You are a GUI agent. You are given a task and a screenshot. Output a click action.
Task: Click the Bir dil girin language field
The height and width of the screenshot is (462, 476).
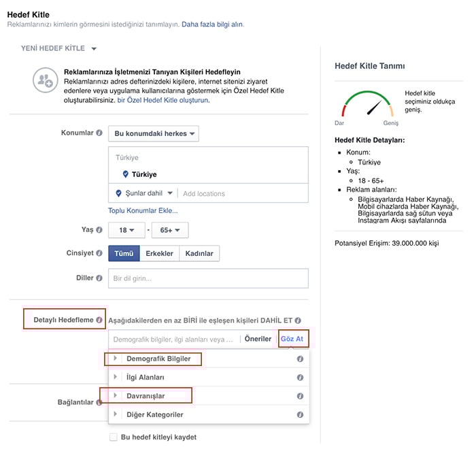pyautogui.click(x=208, y=278)
